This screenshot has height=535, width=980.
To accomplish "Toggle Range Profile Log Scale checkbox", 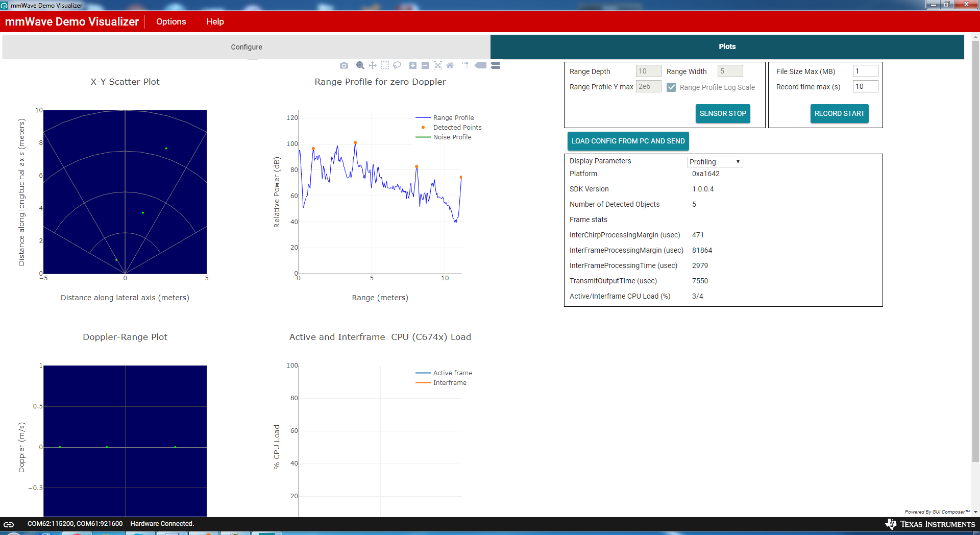I will (671, 87).
